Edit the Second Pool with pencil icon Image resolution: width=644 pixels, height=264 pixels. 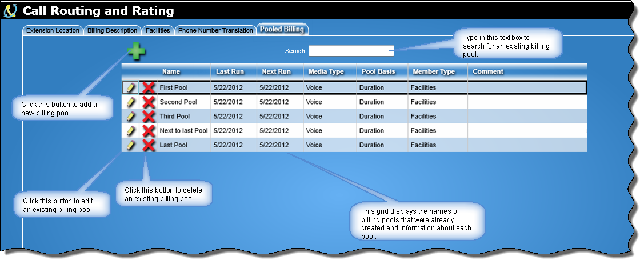[x=131, y=102]
